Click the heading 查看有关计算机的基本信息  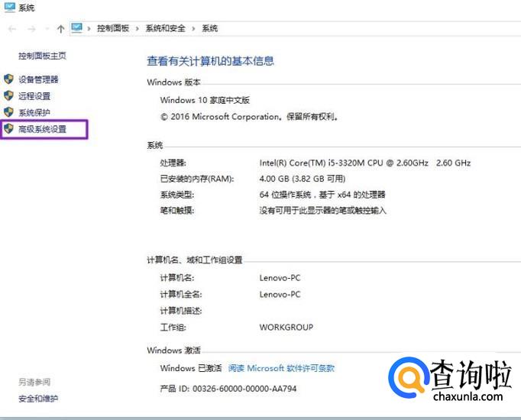pyautogui.click(x=210, y=61)
